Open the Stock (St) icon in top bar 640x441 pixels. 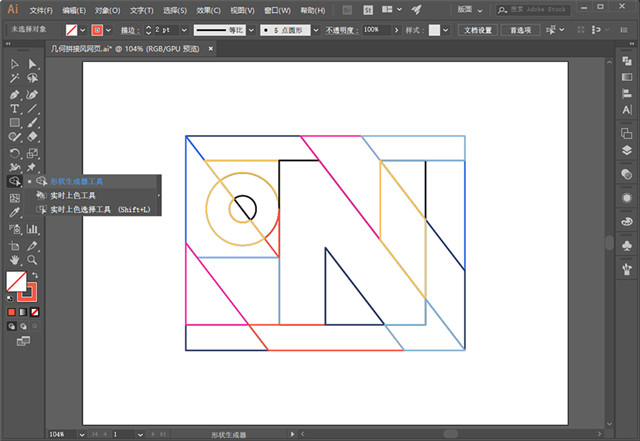(x=369, y=9)
